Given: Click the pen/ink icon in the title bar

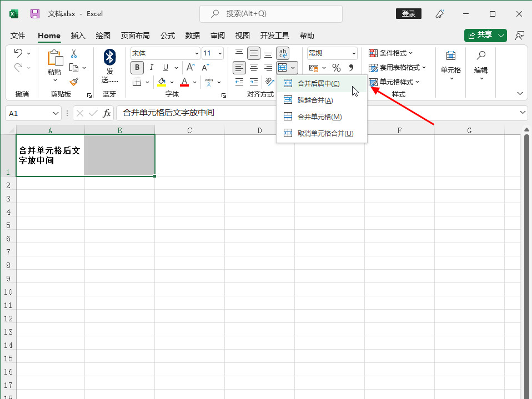Looking at the screenshot, I should click(x=440, y=13).
